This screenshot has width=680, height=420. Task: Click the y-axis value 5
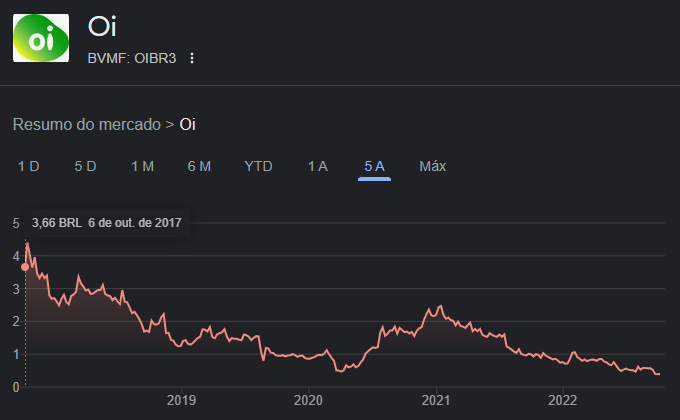(x=16, y=223)
